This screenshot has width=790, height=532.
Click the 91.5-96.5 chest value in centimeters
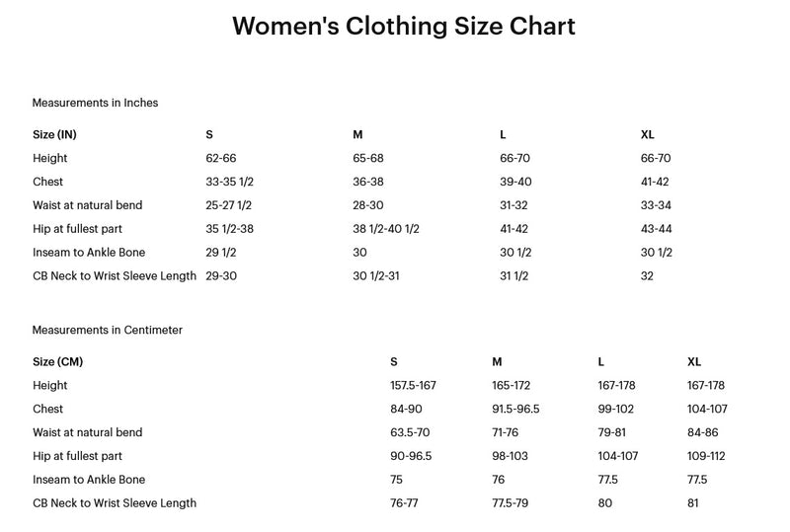515,409
